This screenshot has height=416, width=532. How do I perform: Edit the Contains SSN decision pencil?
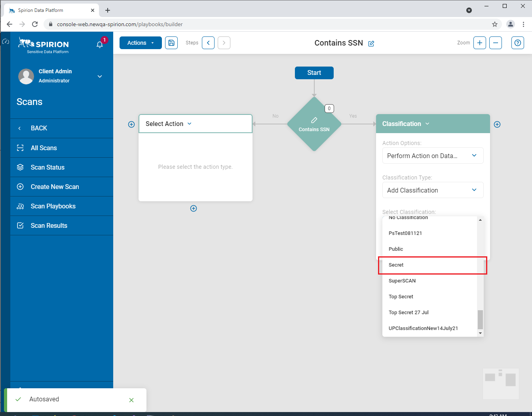[314, 120]
